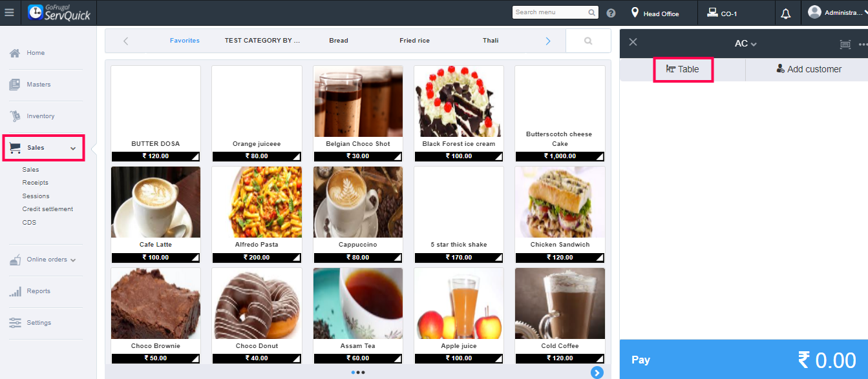Switch to the Bread category tab
Viewport: 868px width, 379px height.
(339, 41)
